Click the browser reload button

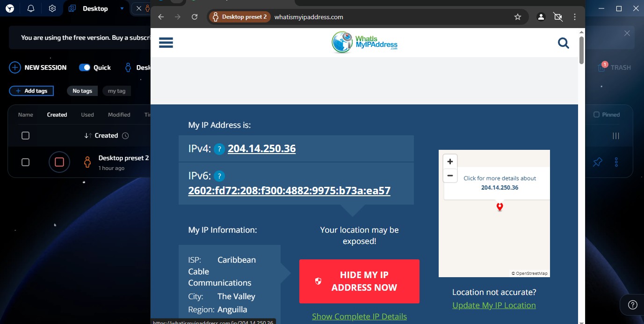195,17
